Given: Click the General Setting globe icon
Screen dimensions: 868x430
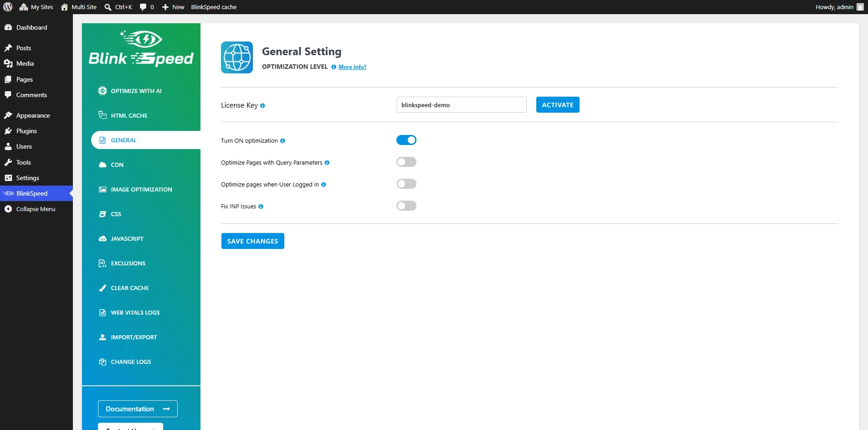Looking at the screenshot, I should coord(237,57).
